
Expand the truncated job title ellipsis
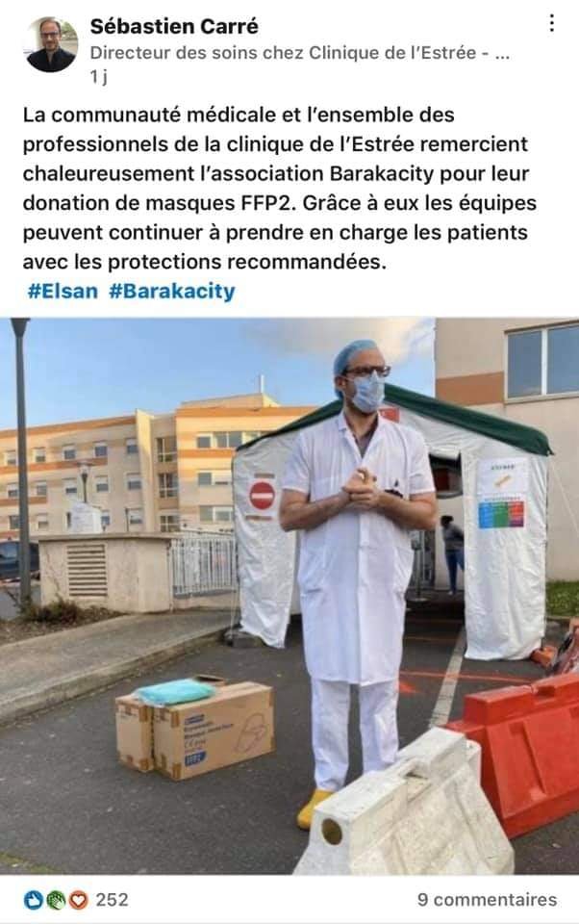502,54
